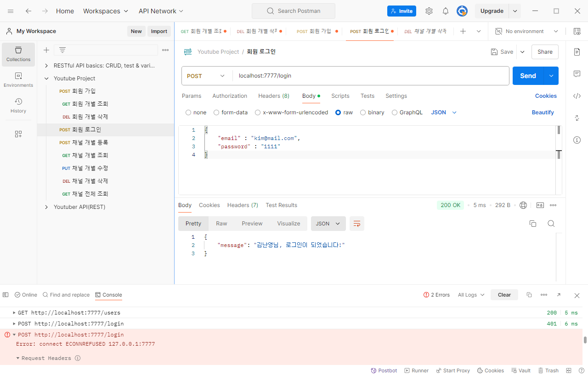Open the user avatar icon

462,11
